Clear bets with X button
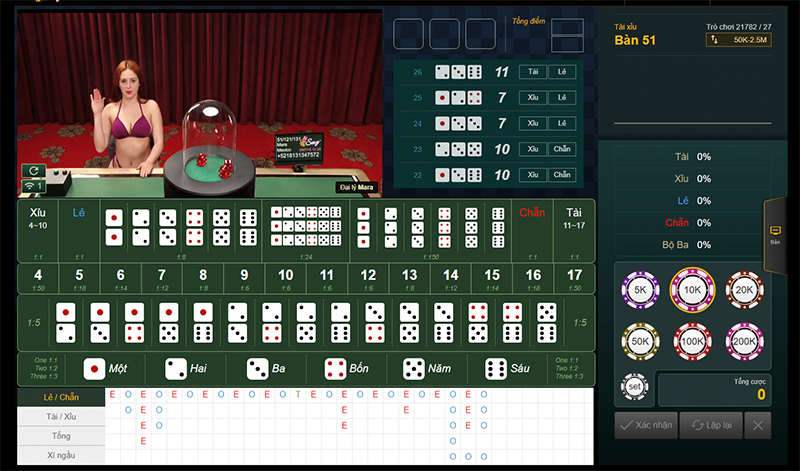Screen dimensions: 800x471 click(x=758, y=425)
